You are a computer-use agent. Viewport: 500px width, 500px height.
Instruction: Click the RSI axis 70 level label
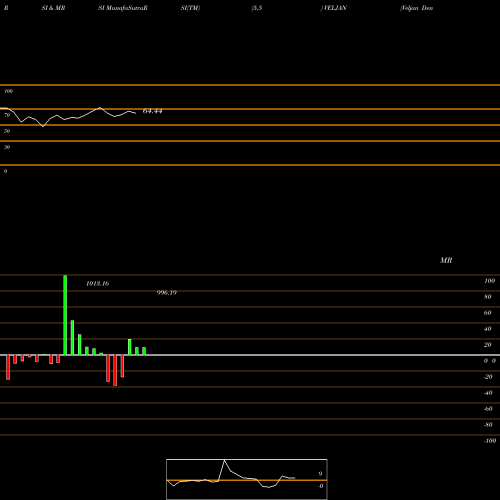click(7, 115)
